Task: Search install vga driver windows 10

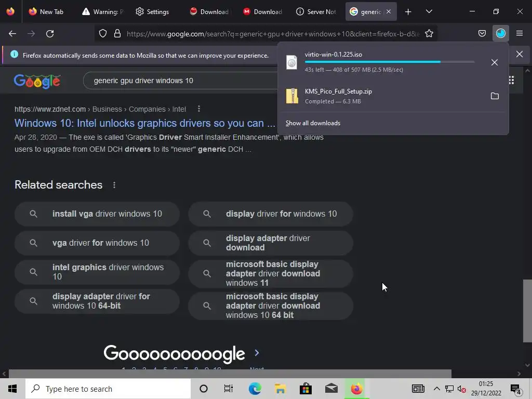Action: coord(97,214)
